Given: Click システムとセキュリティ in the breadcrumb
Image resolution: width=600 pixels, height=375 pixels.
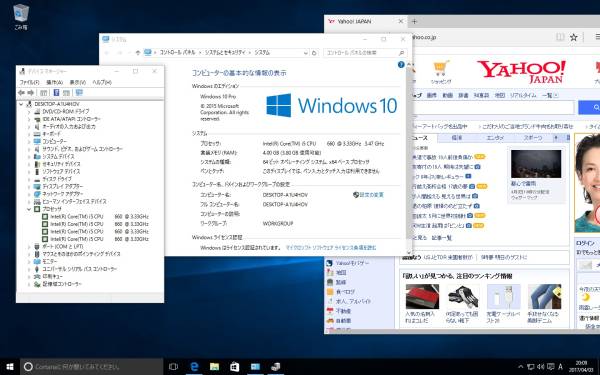Looking at the screenshot, I should pos(225,52).
